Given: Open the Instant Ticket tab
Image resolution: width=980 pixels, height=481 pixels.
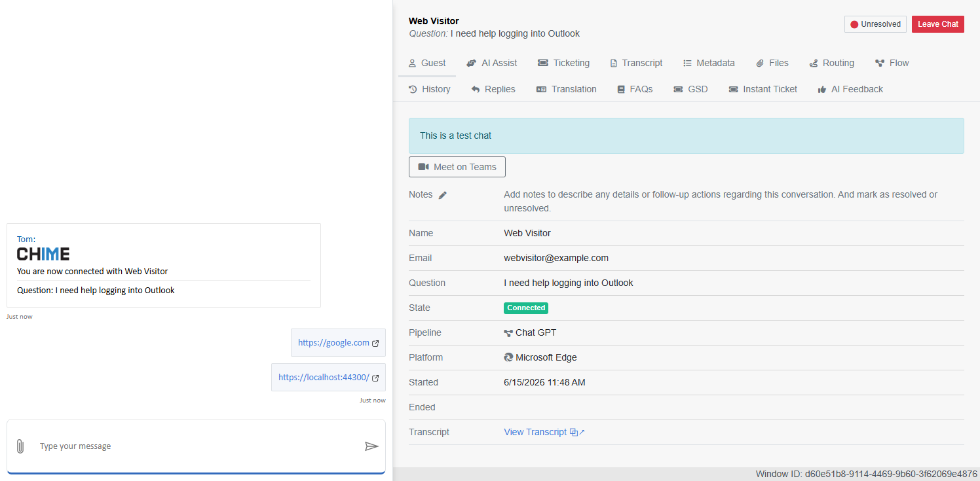Looking at the screenshot, I should pos(763,89).
